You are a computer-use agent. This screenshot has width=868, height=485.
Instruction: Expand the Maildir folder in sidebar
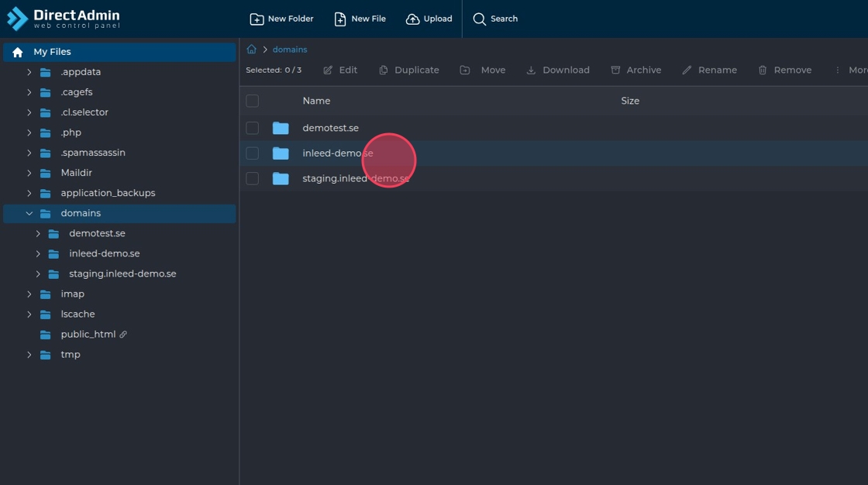click(x=29, y=173)
